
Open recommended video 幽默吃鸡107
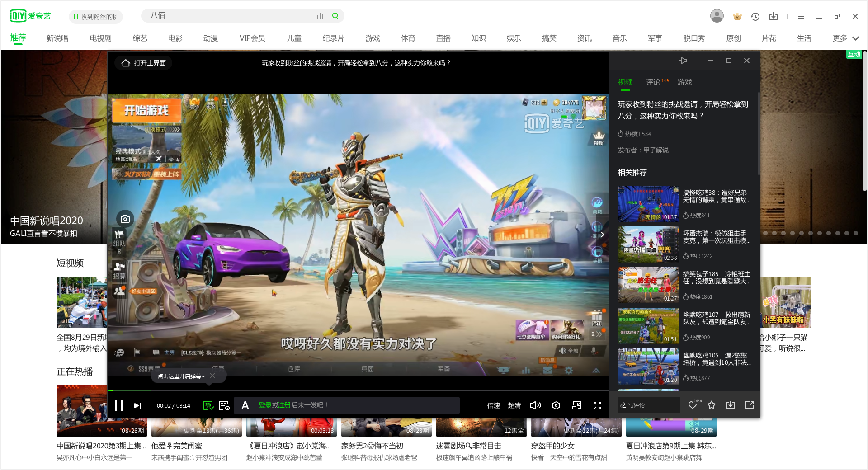[685, 326]
